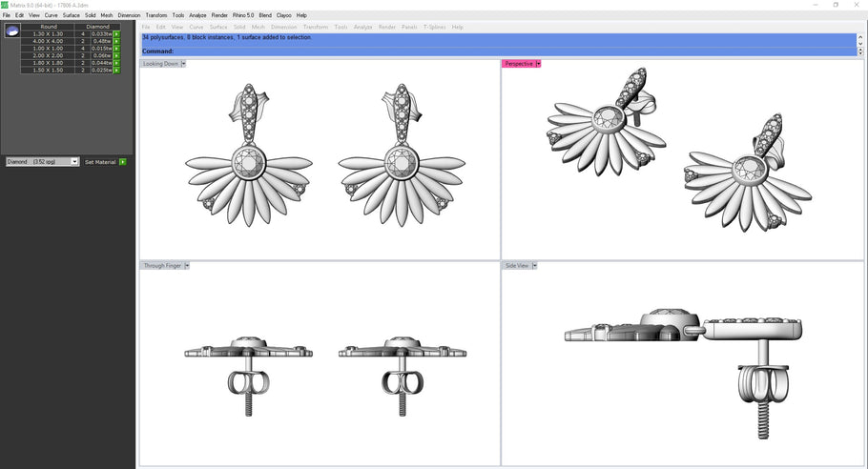Viewport: 868px width, 469px height.
Task: Click green arrow for 2.00 X 2.00 row
Action: [x=116, y=56]
